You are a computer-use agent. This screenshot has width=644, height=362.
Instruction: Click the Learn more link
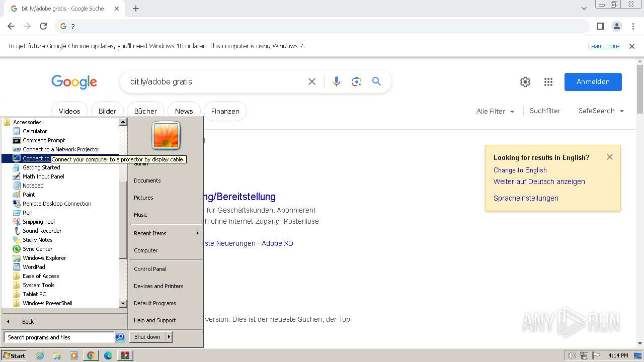[604, 46]
